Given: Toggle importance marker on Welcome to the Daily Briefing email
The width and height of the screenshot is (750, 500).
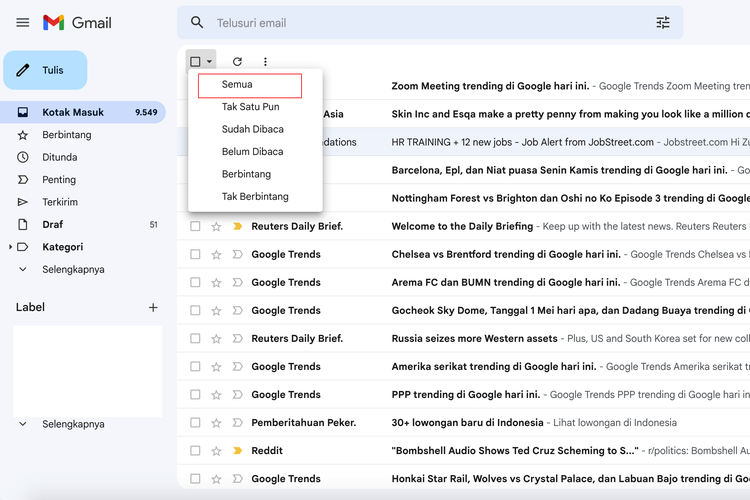Looking at the screenshot, I should [237, 226].
